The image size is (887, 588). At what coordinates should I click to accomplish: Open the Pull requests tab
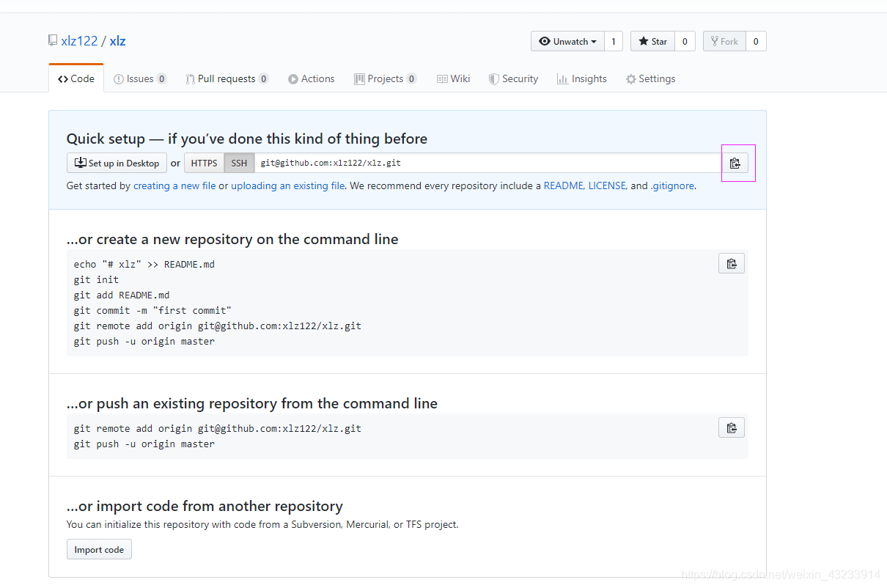click(x=227, y=78)
